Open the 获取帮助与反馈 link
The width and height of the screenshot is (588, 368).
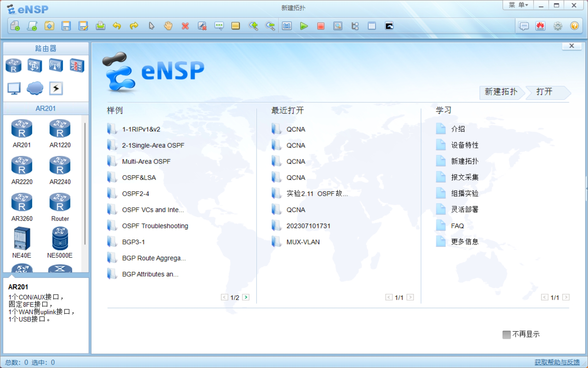557,362
